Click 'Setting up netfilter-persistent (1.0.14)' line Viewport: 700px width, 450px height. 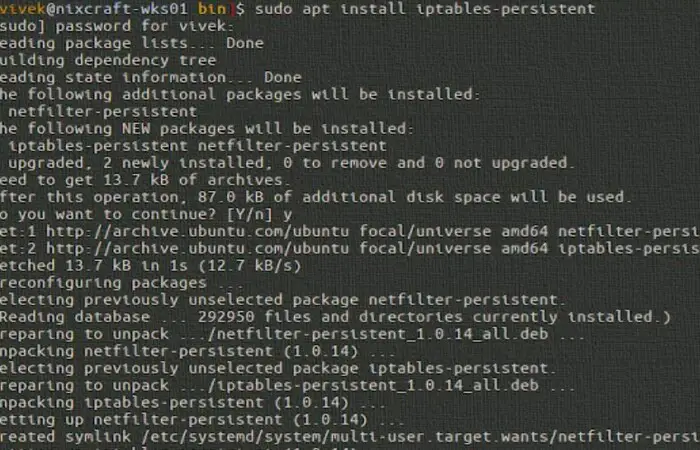pyautogui.click(x=202, y=420)
